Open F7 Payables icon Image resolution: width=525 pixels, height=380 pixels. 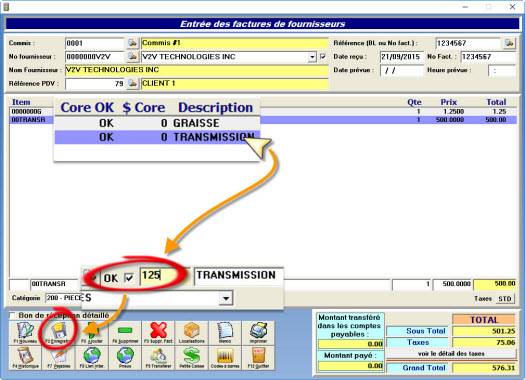[58, 358]
